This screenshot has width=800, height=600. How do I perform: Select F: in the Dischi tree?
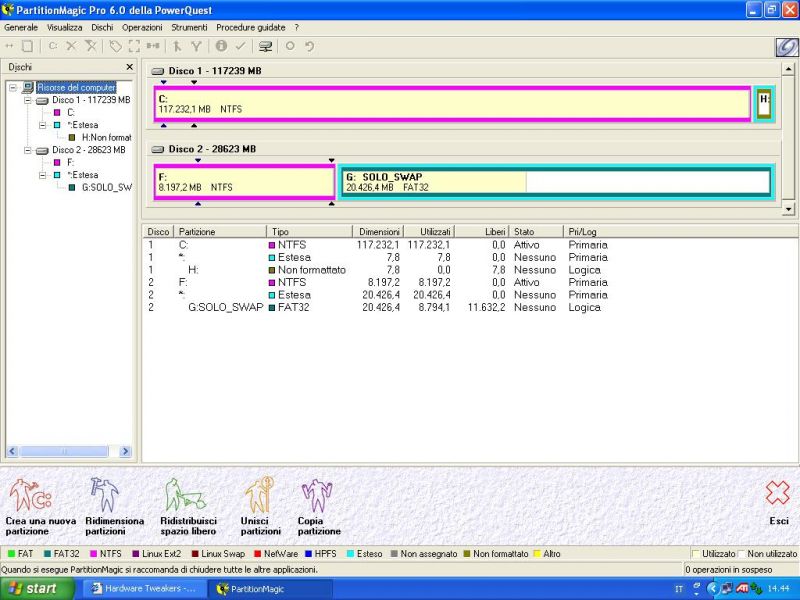(70, 162)
